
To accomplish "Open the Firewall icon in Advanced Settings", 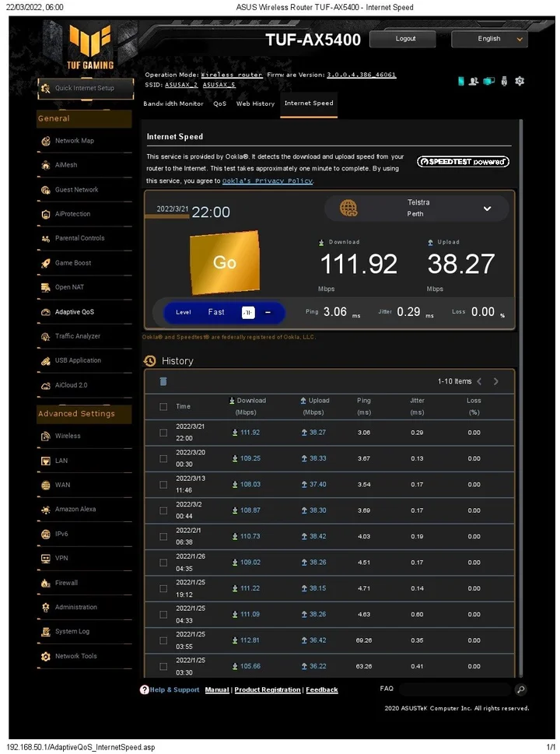I will [46, 583].
